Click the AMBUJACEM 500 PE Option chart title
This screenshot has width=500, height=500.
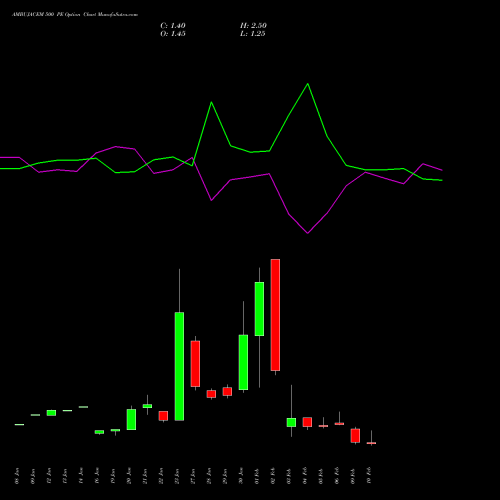(75, 15)
